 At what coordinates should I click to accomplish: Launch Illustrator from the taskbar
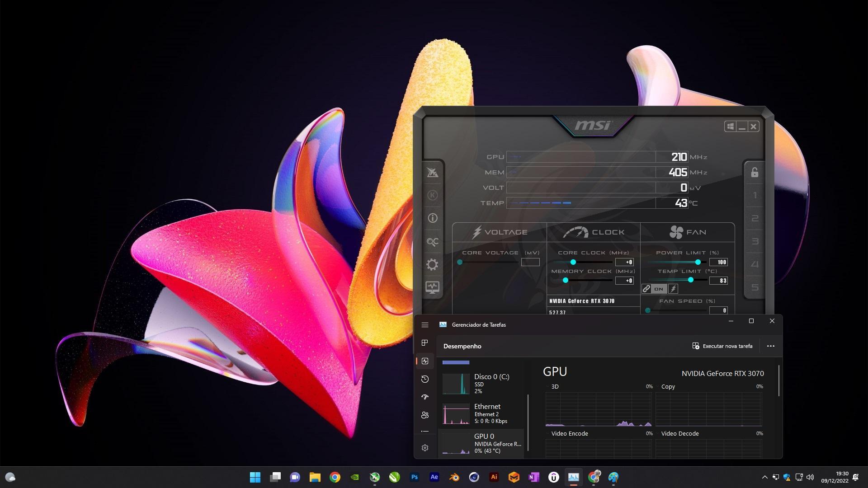coord(494,477)
